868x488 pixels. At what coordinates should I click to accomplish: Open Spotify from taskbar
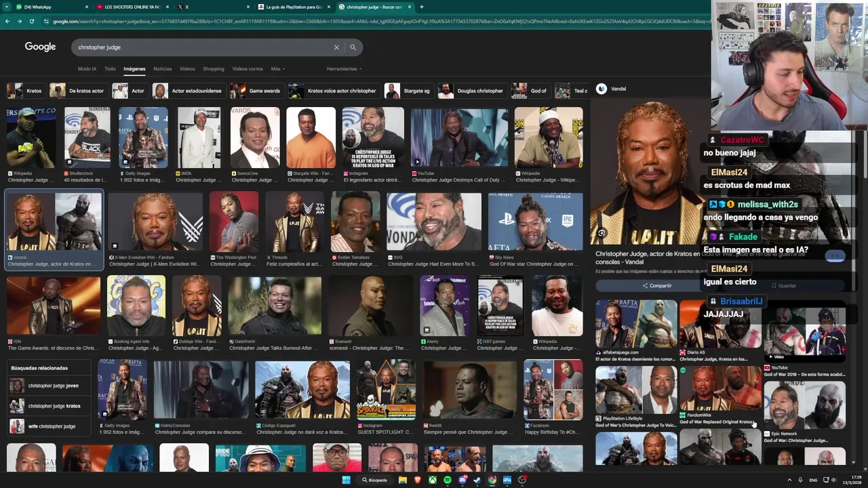coord(448,480)
